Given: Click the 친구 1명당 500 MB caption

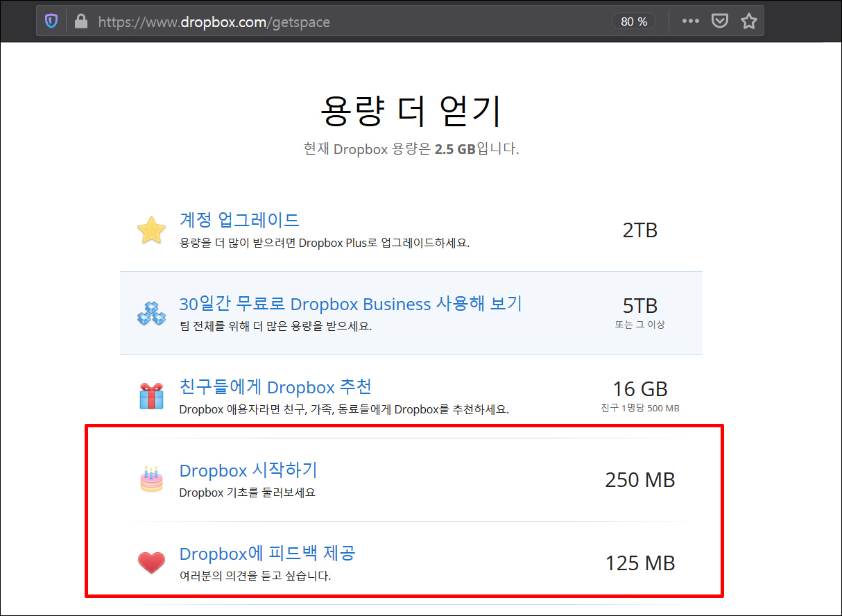Looking at the screenshot, I should pos(639,407).
